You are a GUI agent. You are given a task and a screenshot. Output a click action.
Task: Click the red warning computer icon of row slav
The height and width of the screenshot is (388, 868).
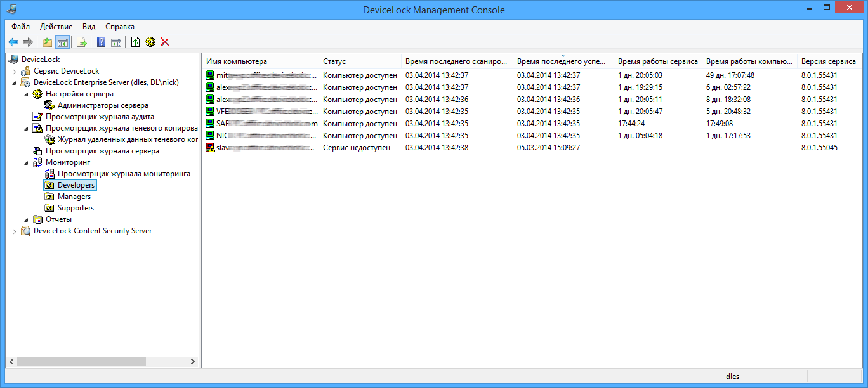click(x=210, y=148)
